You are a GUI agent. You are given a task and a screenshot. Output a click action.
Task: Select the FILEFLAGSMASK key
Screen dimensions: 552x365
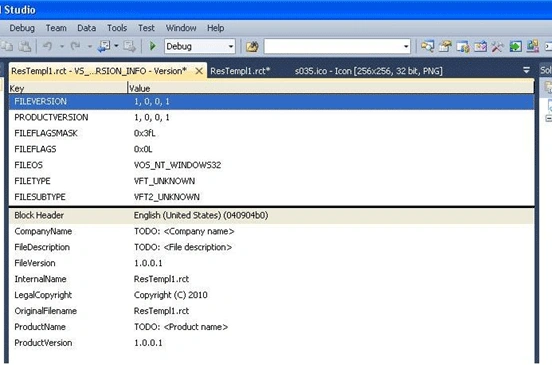[x=46, y=133]
